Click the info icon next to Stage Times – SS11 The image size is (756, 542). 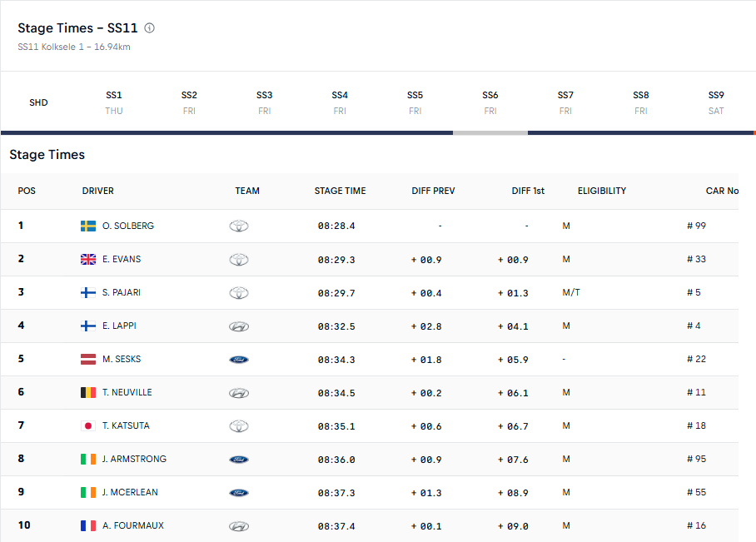pos(150,28)
